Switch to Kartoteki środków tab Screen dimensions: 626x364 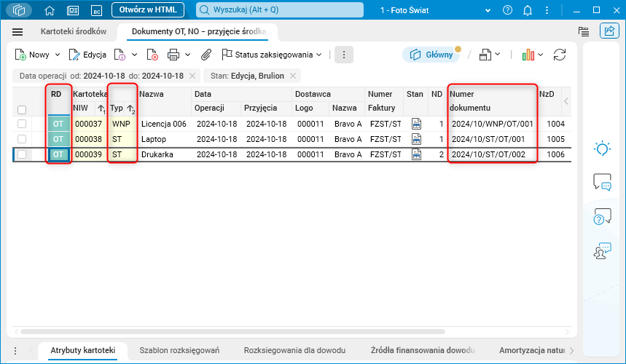tap(74, 31)
